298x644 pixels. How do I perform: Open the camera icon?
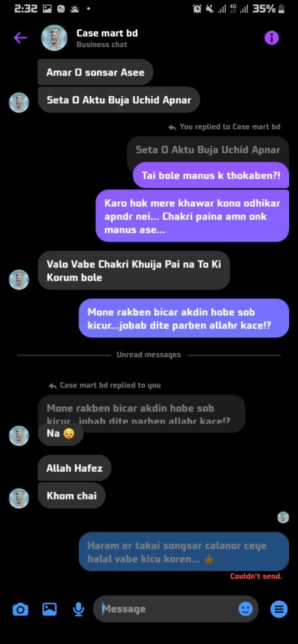pyautogui.click(x=21, y=609)
